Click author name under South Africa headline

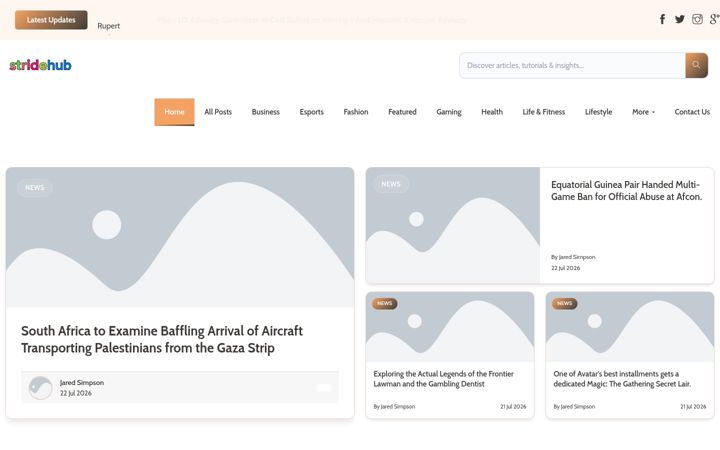[x=82, y=382]
